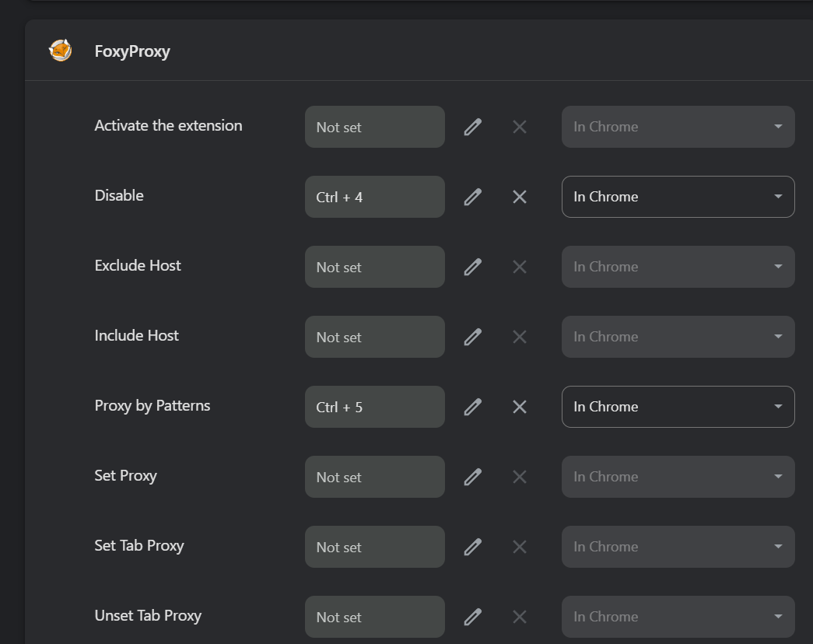Edit the Unset Tab Proxy shortcut
The image size is (813, 644).
tap(472, 617)
